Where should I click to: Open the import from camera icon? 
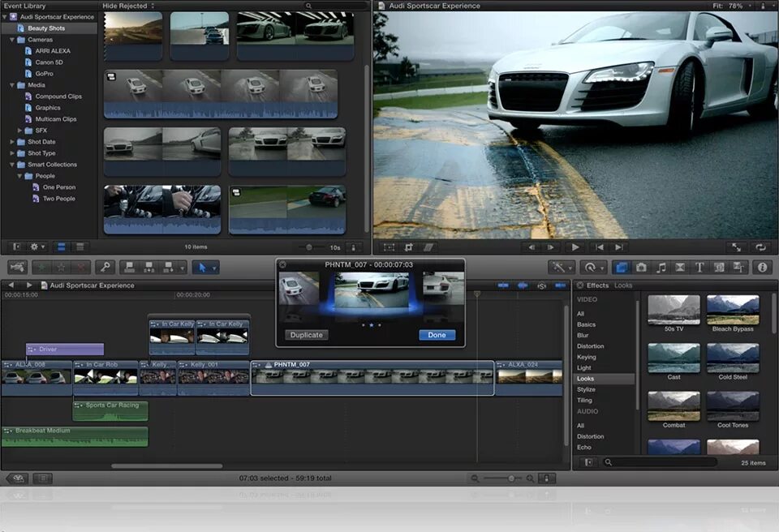pos(18,268)
